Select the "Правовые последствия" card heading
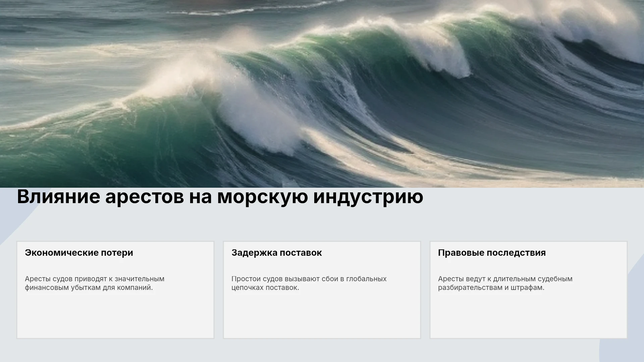This screenshot has width=644, height=362. pos(492,253)
